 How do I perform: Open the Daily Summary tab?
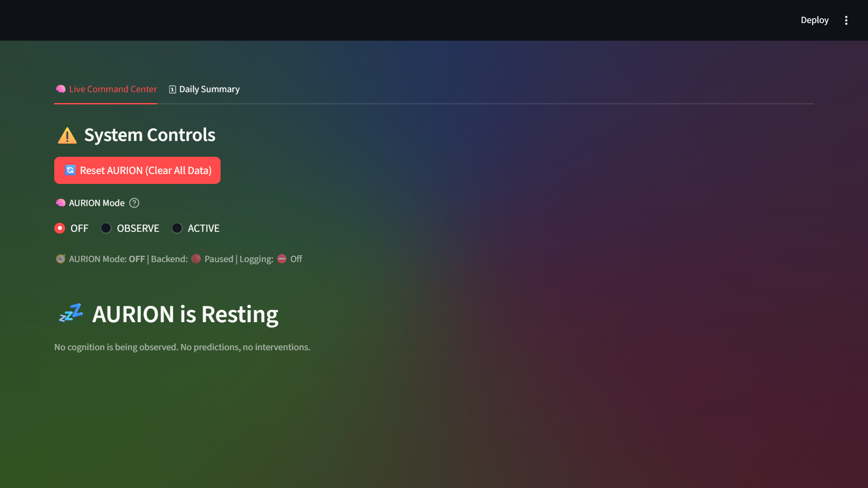pyautogui.click(x=209, y=89)
